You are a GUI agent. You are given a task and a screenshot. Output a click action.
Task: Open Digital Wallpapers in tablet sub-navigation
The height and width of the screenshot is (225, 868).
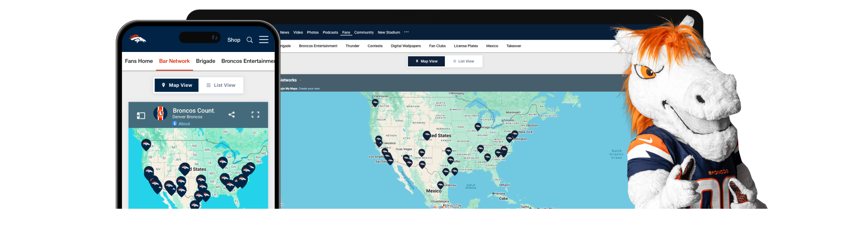(x=406, y=46)
